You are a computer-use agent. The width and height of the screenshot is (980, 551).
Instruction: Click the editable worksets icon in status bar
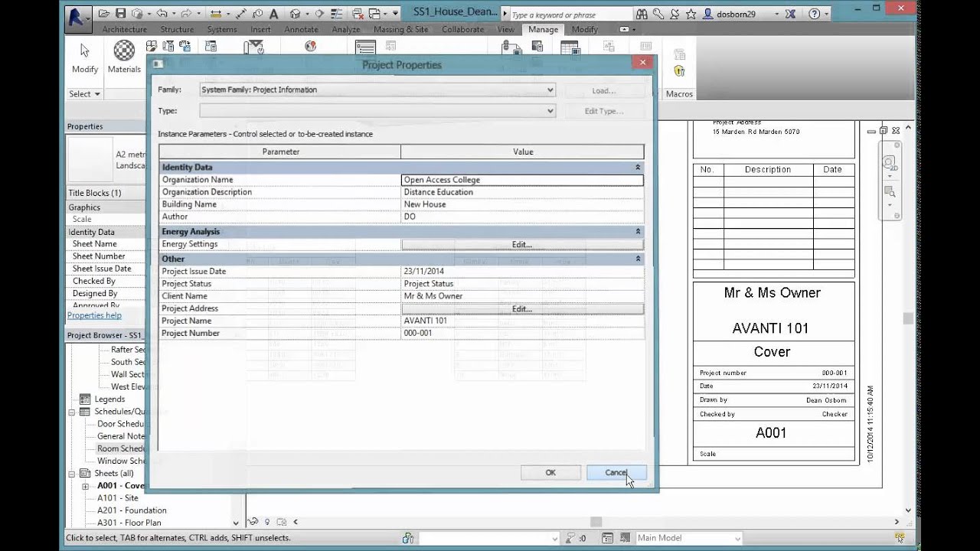tap(409, 538)
